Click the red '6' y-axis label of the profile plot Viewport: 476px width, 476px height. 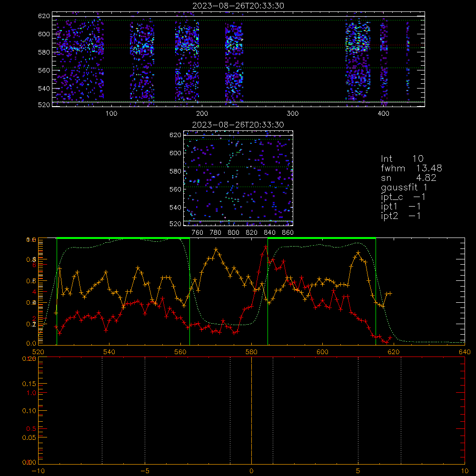pyautogui.click(x=34, y=265)
